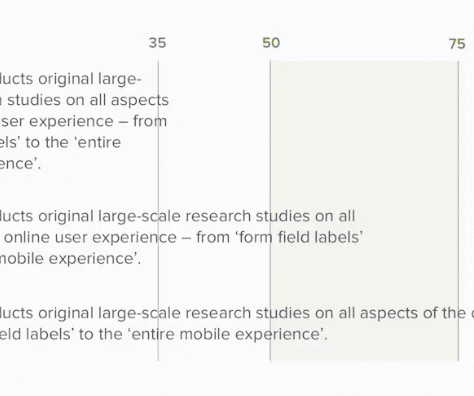This screenshot has width=474, height=396.
Task: Click the 75 character ruler label
Action: point(457,44)
